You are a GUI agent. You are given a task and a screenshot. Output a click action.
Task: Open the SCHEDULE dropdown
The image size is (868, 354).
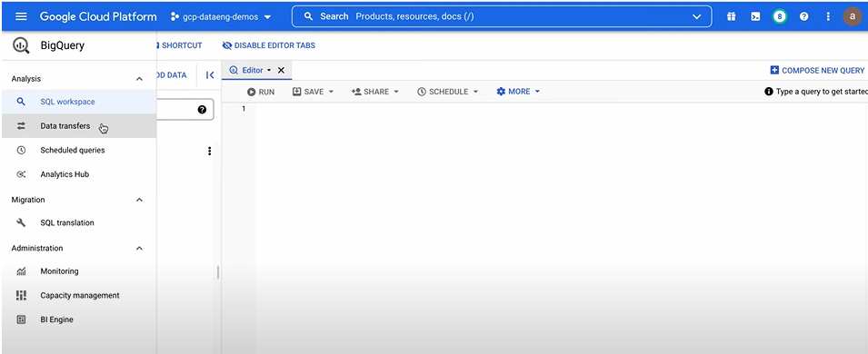tap(447, 92)
